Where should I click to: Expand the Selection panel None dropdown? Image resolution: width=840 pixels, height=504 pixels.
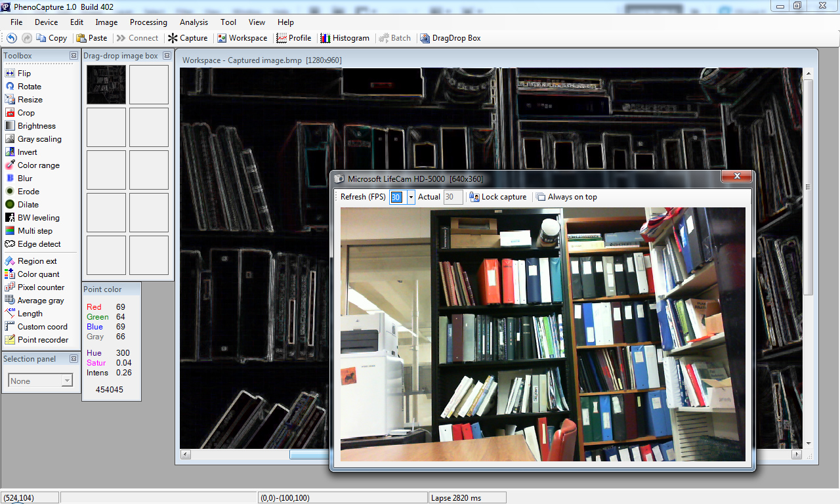[x=67, y=381]
